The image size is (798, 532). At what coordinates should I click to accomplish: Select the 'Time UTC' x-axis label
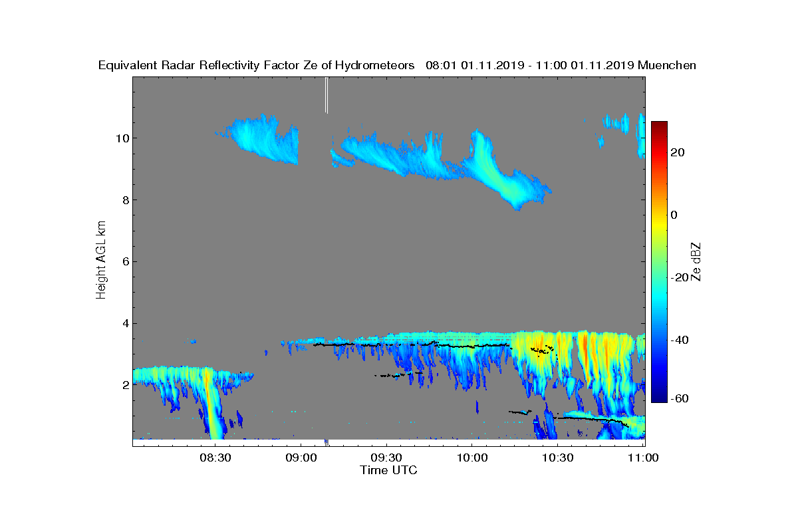[x=389, y=470]
